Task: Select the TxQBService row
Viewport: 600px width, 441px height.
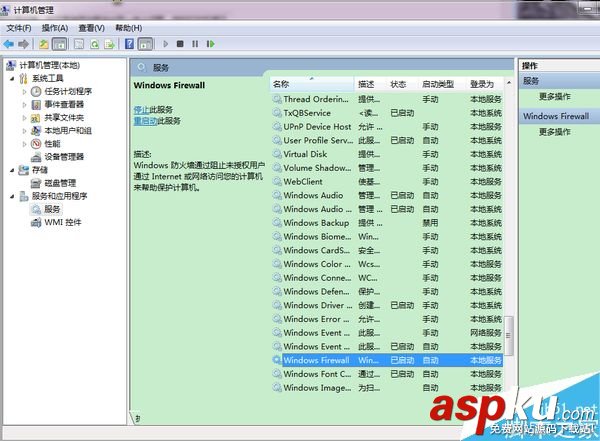Action: (387, 113)
